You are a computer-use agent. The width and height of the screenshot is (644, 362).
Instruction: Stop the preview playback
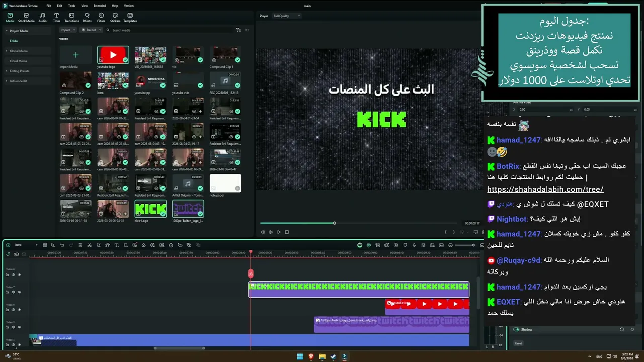(x=287, y=232)
